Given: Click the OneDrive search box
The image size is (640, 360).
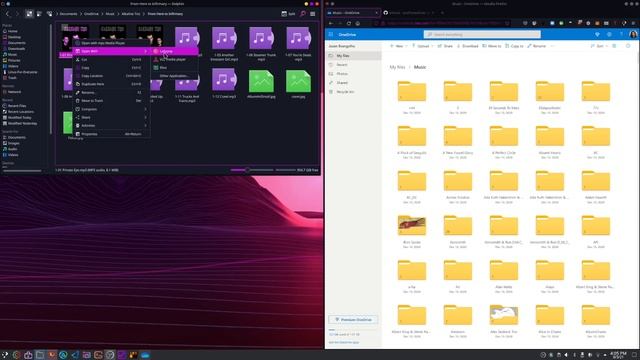Looking at the screenshot, I should pyautogui.click(x=482, y=35).
